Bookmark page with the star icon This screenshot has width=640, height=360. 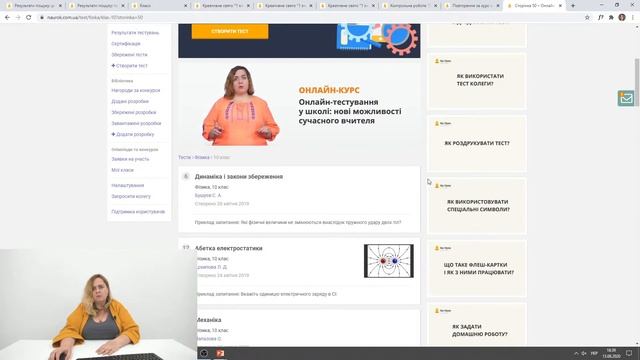(587, 18)
